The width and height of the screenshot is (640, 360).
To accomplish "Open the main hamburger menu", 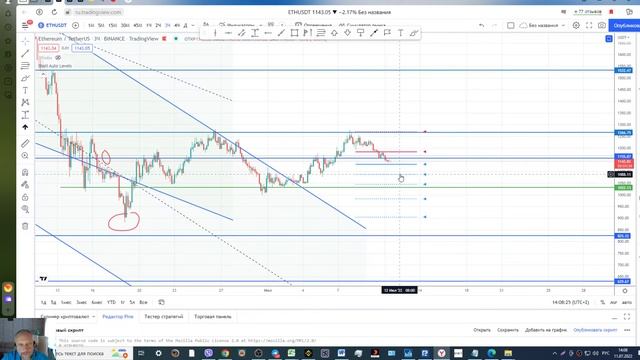I will [25, 25].
